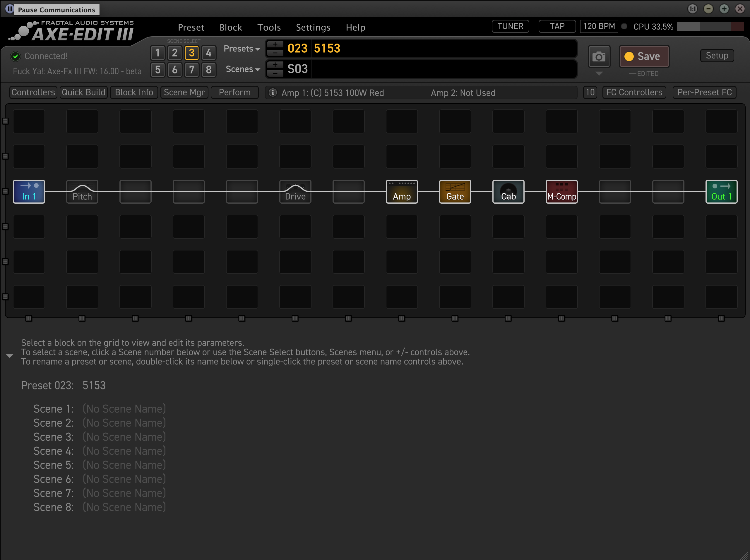Open Block Info
This screenshot has height=560, width=750.
click(134, 92)
